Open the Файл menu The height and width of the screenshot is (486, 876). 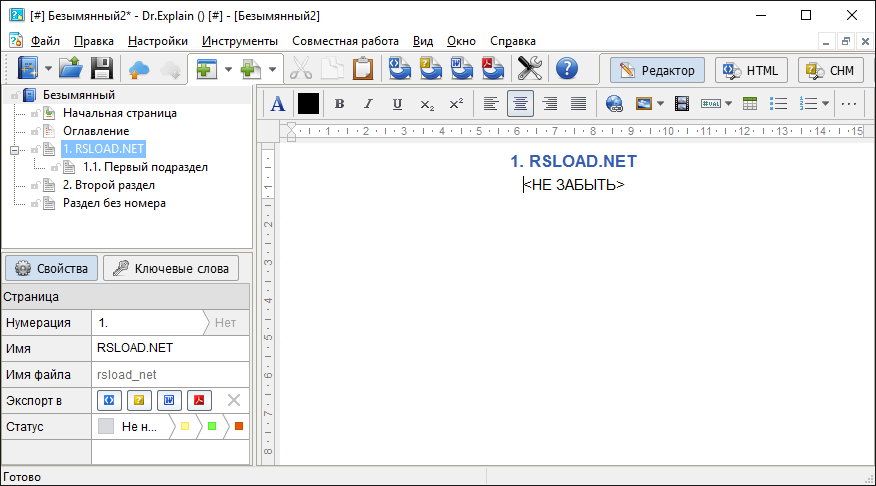(x=45, y=41)
